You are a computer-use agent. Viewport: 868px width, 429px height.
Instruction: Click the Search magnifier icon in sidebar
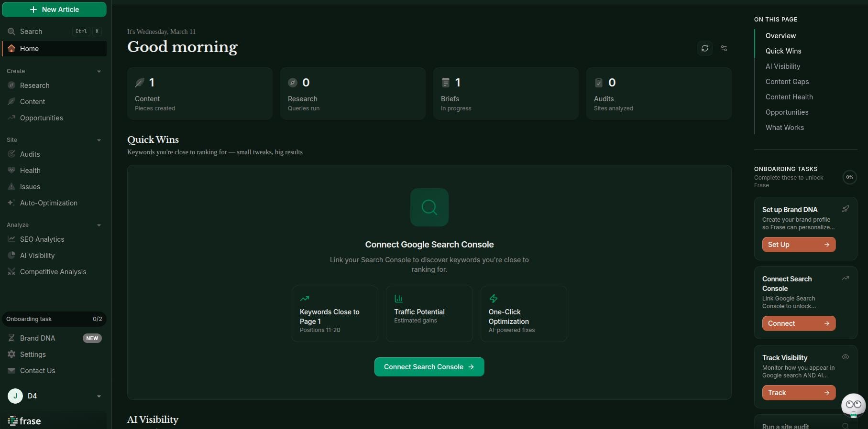click(11, 32)
